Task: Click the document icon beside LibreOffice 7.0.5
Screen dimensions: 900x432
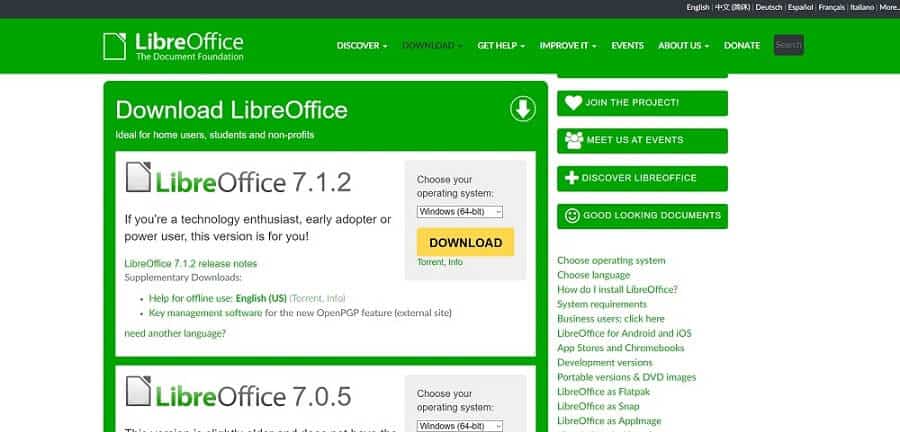Action: point(138,391)
